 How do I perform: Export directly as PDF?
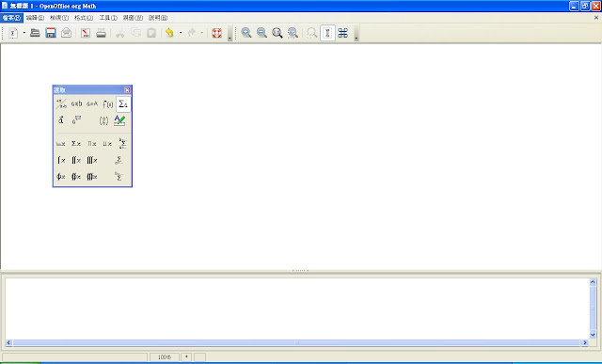86,33
